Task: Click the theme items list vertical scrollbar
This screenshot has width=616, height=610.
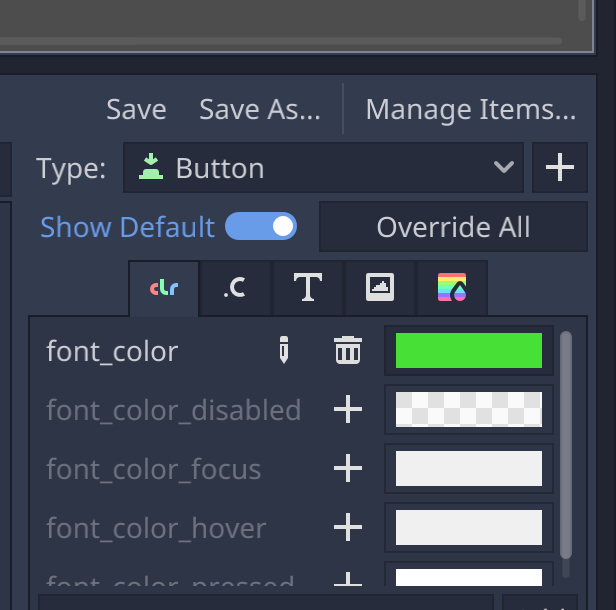Action: coord(566,445)
